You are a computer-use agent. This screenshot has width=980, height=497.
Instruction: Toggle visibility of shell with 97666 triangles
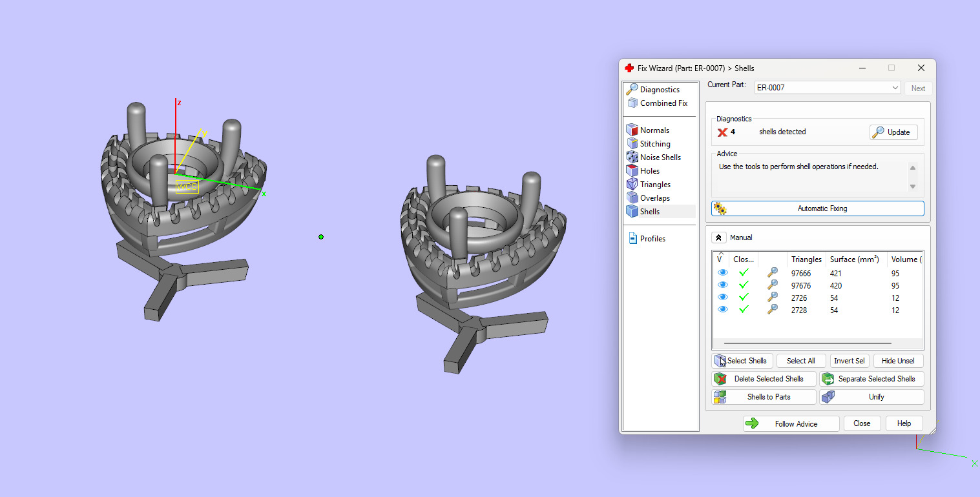tap(723, 273)
